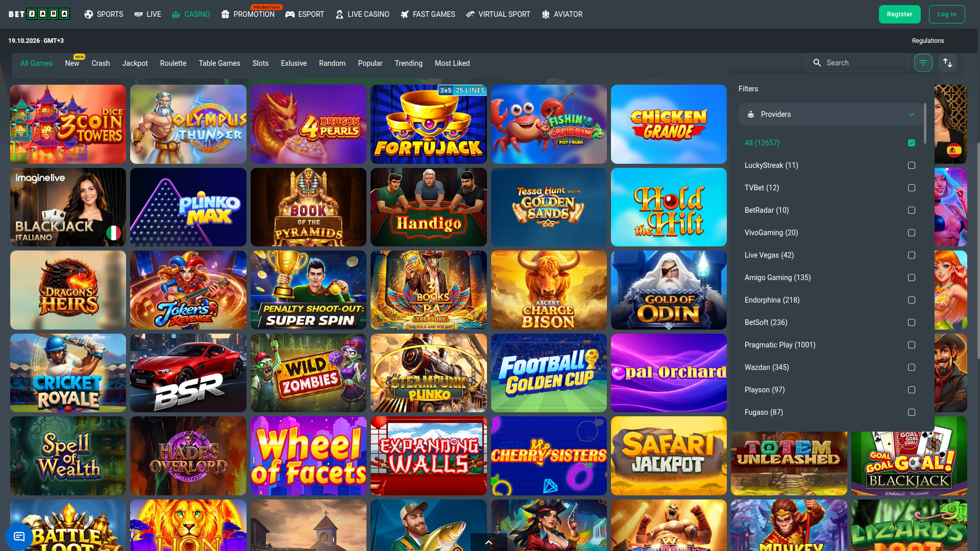Go to the Live betting section
This screenshot has width=980, height=551.
tap(148, 14)
